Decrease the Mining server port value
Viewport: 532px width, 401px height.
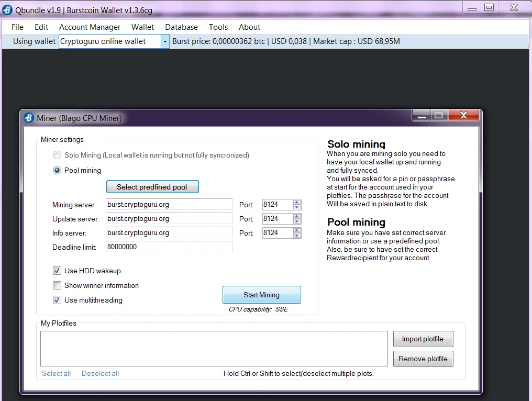tap(297, 207)
